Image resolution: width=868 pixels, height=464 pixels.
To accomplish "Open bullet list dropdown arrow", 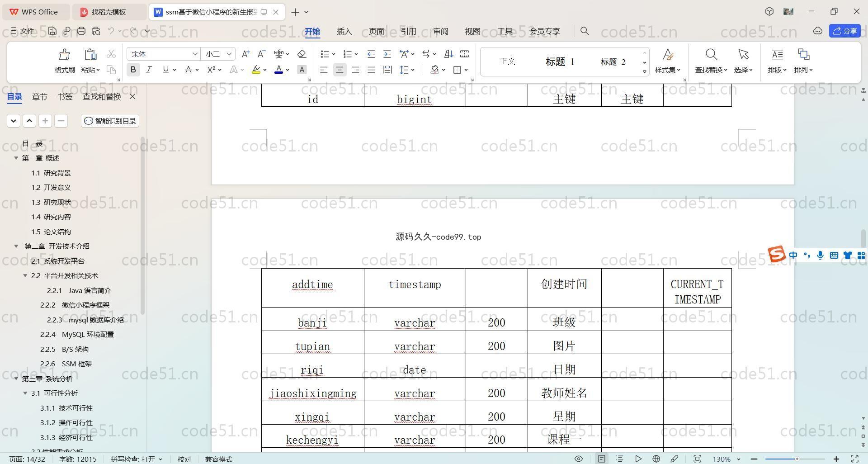I will coord(334,54).
